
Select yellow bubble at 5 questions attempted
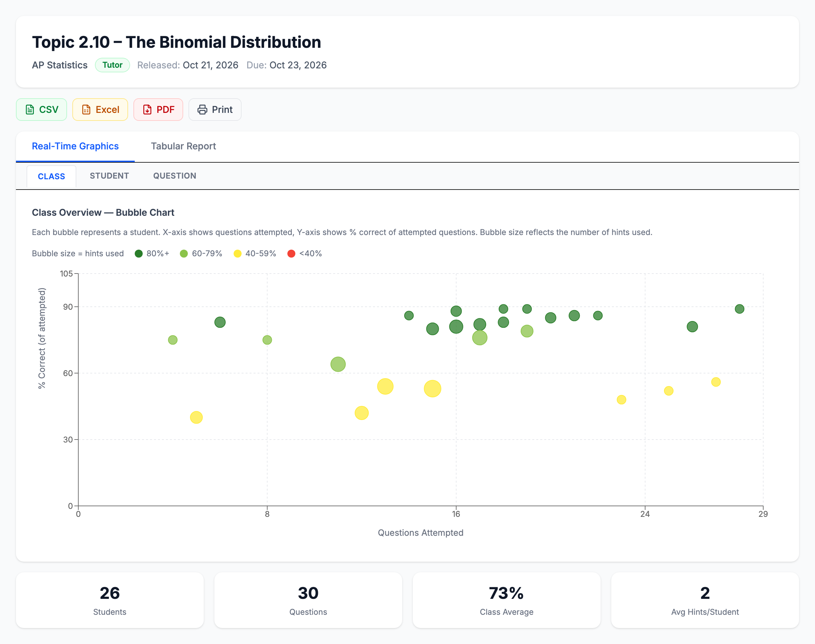tap(196, 417)
